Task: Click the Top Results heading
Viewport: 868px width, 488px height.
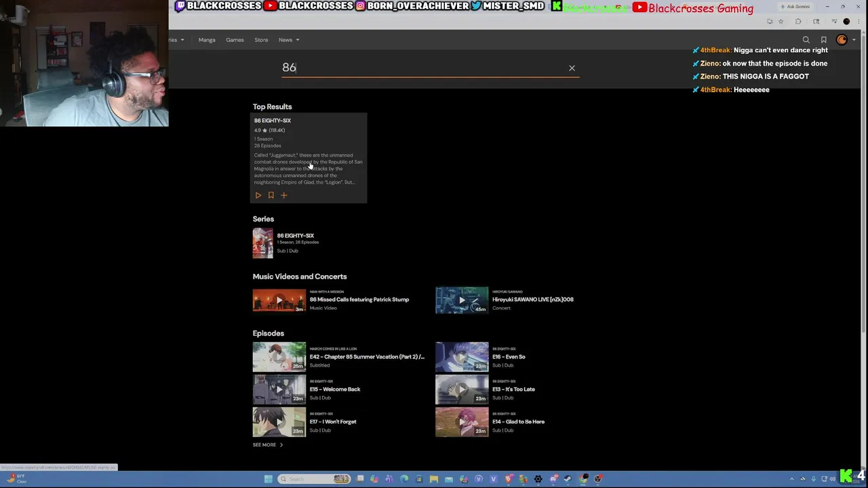Action: [x=273, y=106]
